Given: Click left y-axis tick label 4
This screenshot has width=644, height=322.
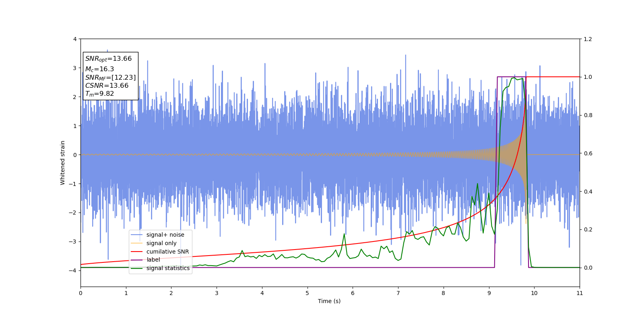Looking at the screenshot, I should [x=75, y=39].
